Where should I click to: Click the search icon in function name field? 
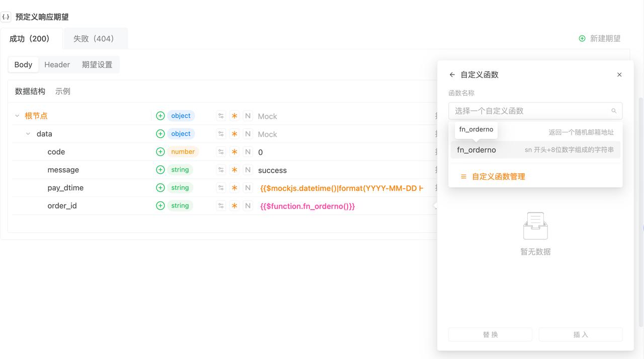coord(614,111)
